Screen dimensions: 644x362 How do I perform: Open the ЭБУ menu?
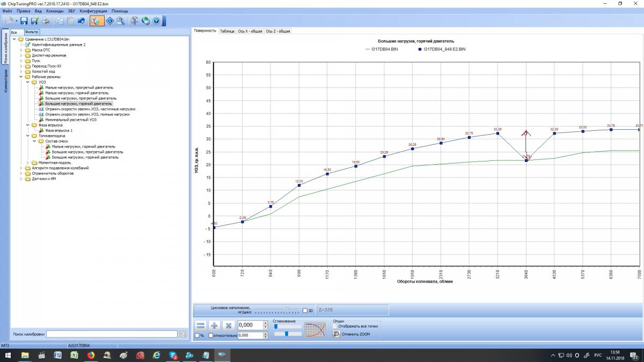click(x=71, y=11)
